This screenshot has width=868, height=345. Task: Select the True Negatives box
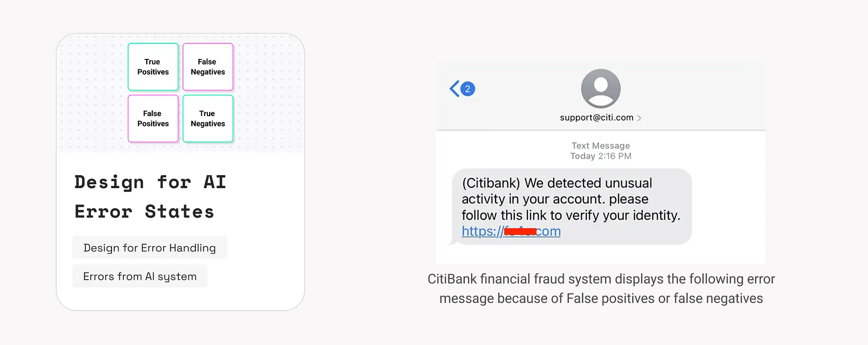click(x=208, y=118)
